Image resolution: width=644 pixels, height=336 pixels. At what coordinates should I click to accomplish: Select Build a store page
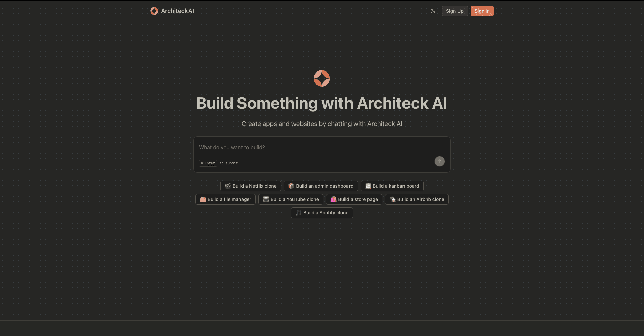[354, 199]
